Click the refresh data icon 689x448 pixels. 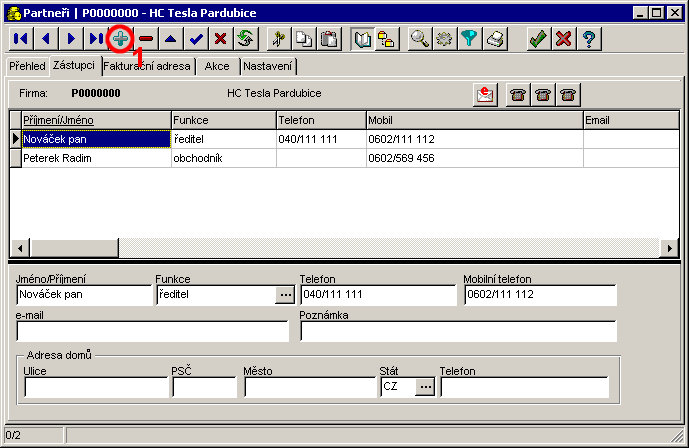246,39
